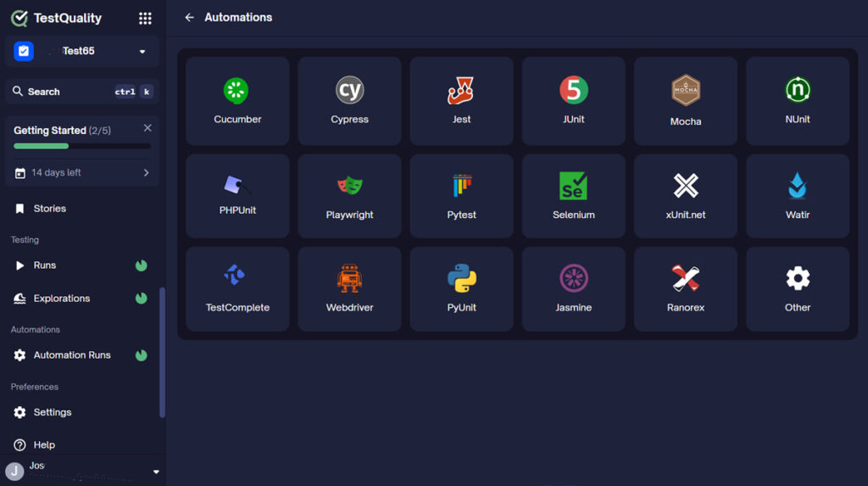Pick the Jest automation tile

point(461,101)
